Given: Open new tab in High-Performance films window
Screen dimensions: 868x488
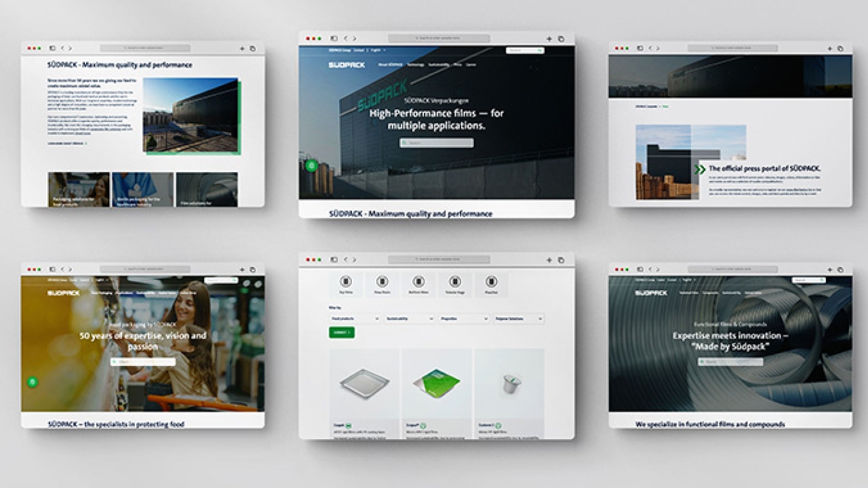Looking at the screenshot, I should pyautogui.click(x=549, y=39).
